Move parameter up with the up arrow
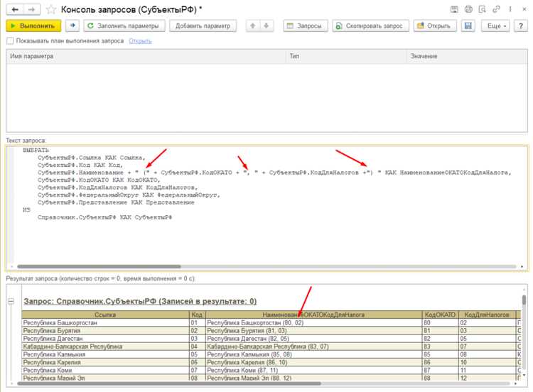This screenshot has width=533, height=392. pyautogui.click(x=252, y=26)
